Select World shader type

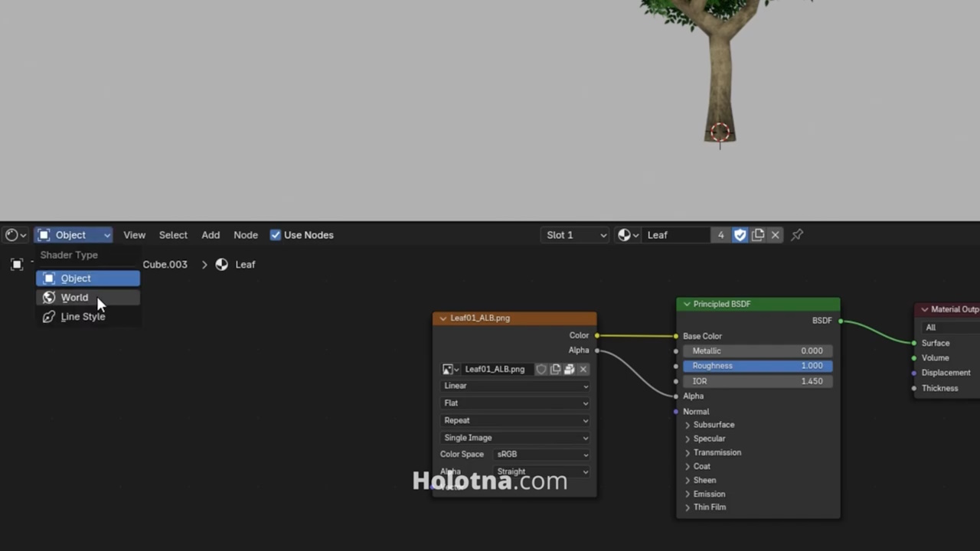point(88,298)
